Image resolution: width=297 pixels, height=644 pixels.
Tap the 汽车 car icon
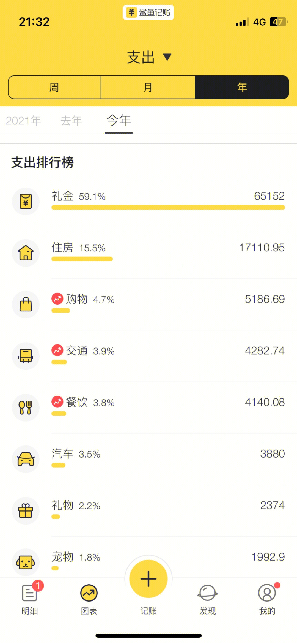pos(26,459)
